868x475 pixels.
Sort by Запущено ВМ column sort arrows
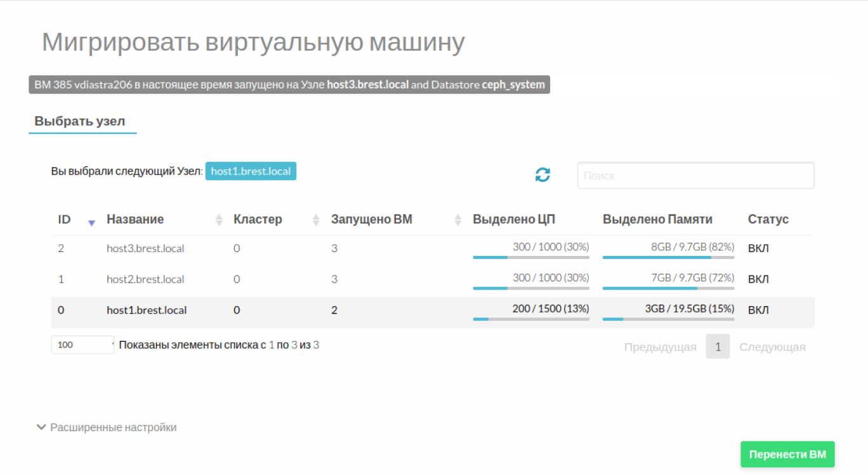click(x=458, y=220)
